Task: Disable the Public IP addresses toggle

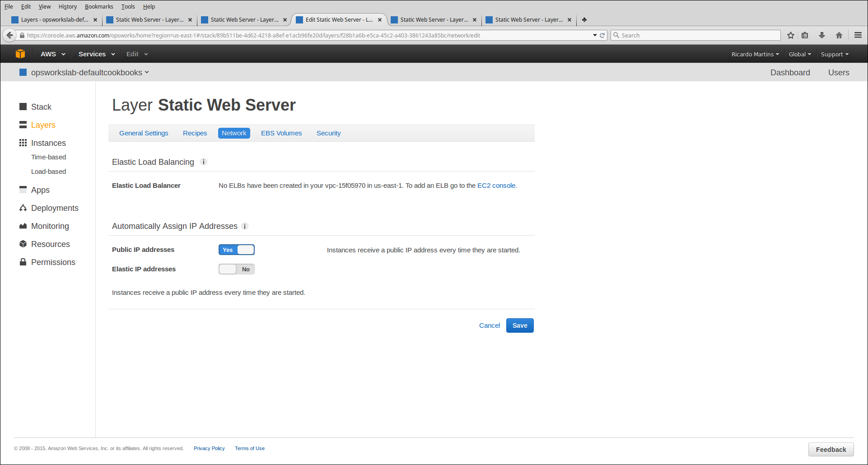Action: [237, 250]
